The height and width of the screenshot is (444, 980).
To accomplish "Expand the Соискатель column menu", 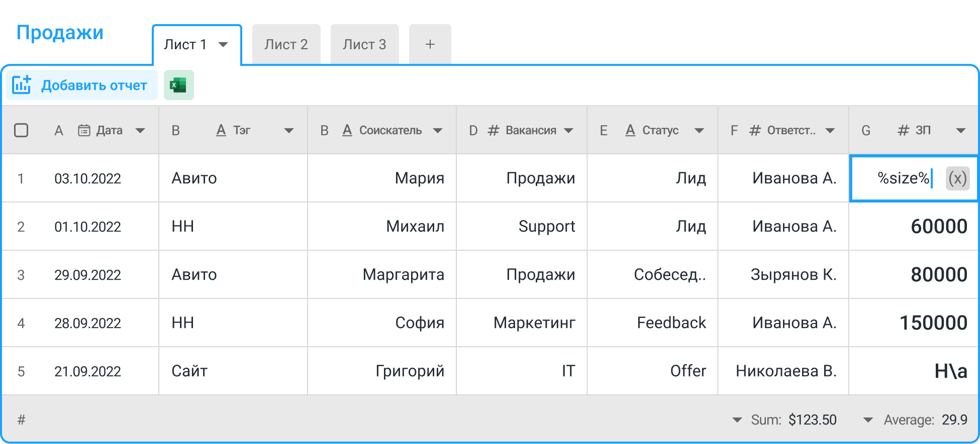I will coord(438,131).
